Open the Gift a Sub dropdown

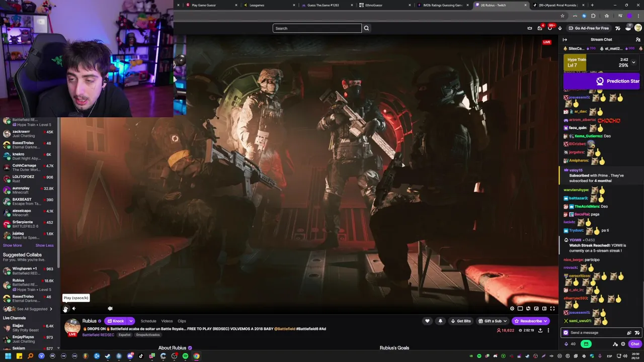click(x=493, y=321)
